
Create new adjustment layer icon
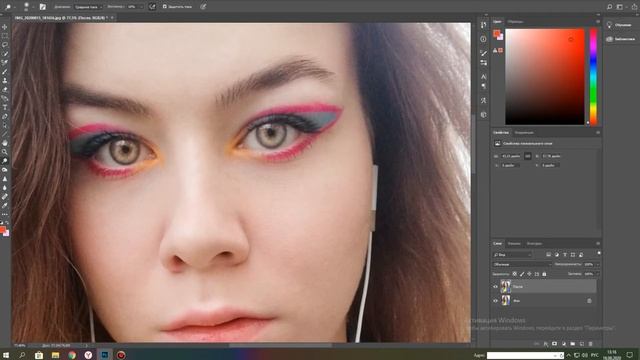click(564, 344)
